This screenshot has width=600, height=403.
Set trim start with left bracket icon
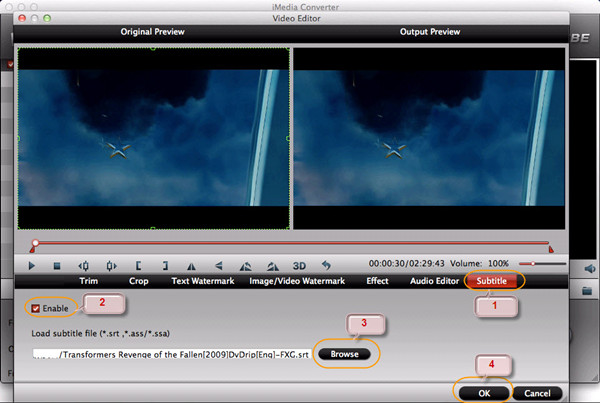(x=138, y=265)
